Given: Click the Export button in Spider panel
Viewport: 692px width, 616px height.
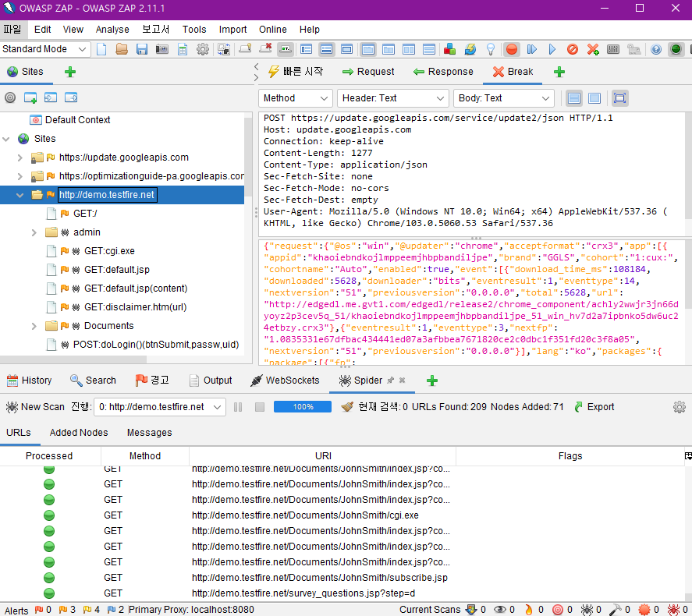Looking at the screenshot, I should tap(594, 407).
